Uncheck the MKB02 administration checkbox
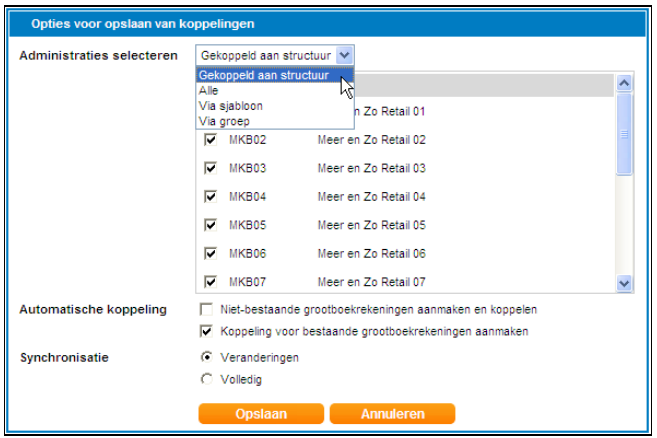 [211, 140]
